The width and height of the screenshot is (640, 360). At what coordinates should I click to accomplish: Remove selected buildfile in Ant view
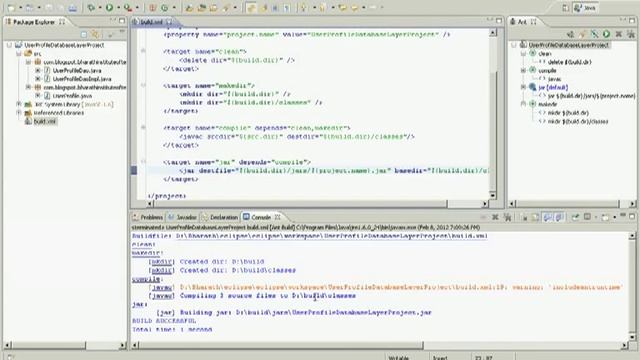pos(619,34)
